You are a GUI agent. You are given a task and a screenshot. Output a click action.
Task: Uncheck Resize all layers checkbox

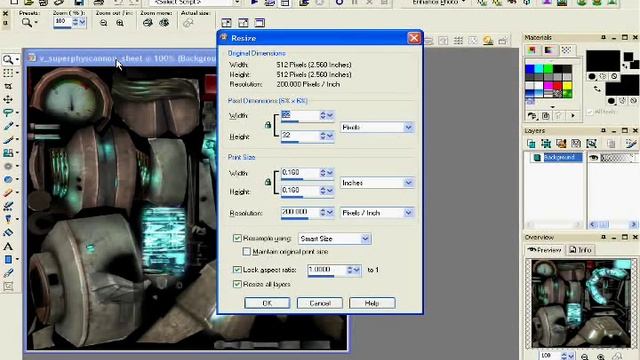[x=237, y=284]
